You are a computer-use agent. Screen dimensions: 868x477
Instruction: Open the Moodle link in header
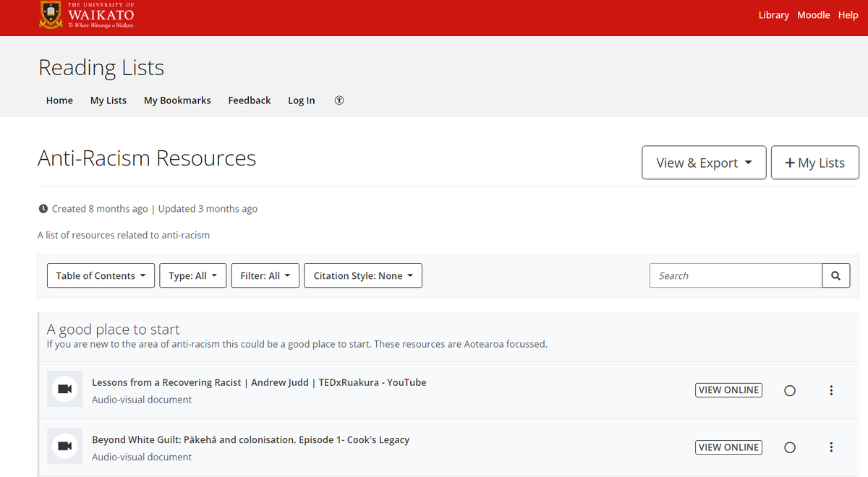(x=814, y=15)
